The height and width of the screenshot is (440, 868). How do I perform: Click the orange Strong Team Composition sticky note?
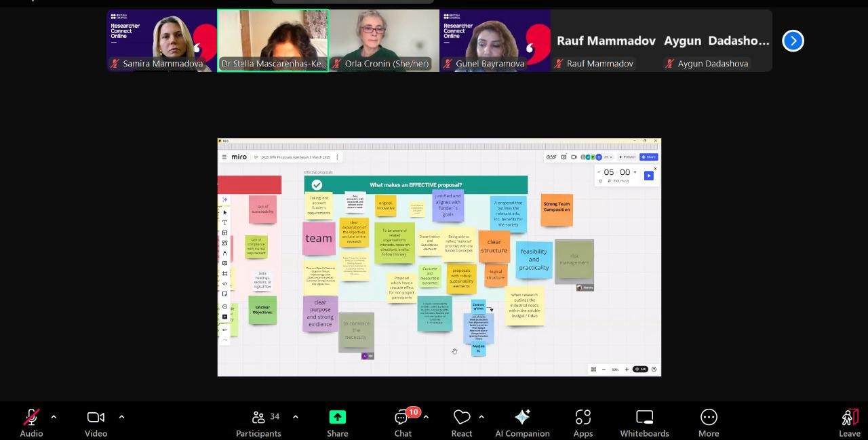tap(557, 209)
